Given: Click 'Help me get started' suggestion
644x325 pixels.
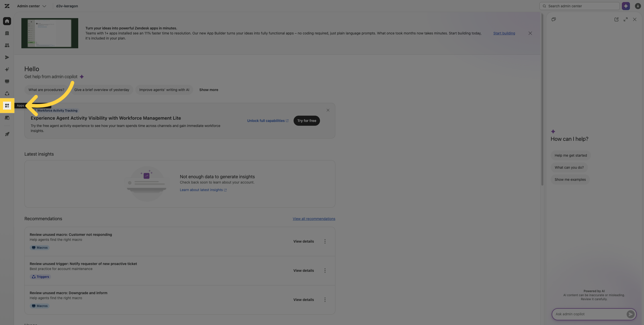Looking at the screenshot, I should click(571, 155).
